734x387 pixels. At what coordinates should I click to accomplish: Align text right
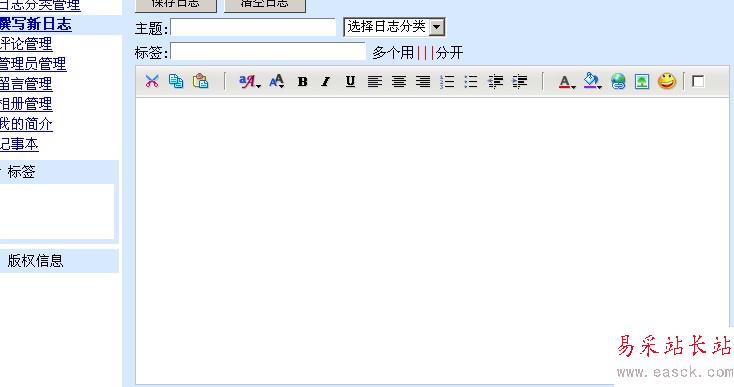(423, 81)
